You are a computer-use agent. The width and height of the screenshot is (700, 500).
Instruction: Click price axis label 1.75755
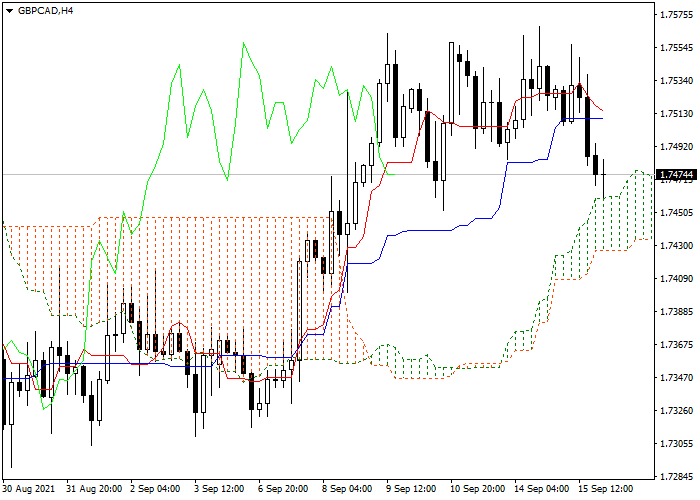coord(676,15)
